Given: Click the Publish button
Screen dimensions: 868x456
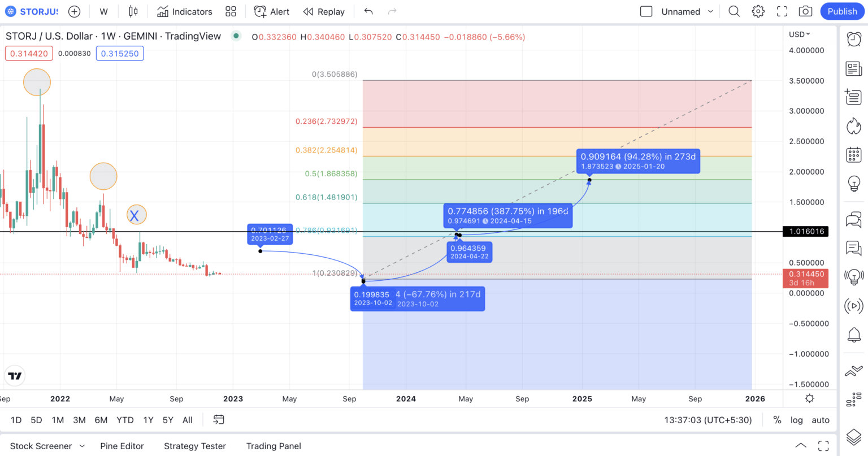Looking at the screenshot, I should point(842,11).
